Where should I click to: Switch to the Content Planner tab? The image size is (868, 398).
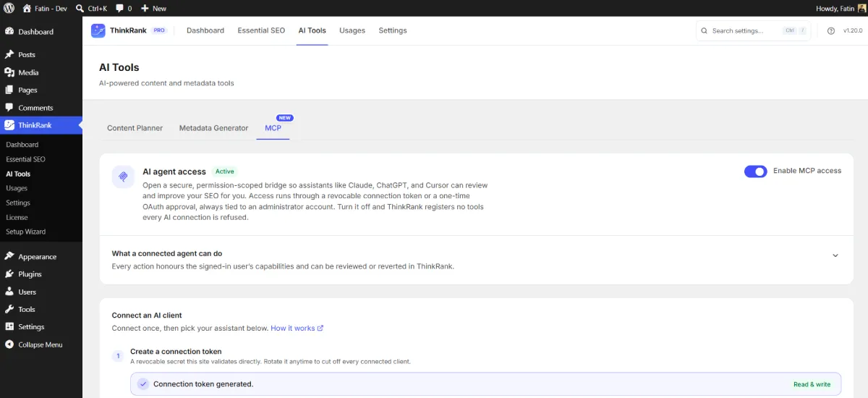coord(135,128)
